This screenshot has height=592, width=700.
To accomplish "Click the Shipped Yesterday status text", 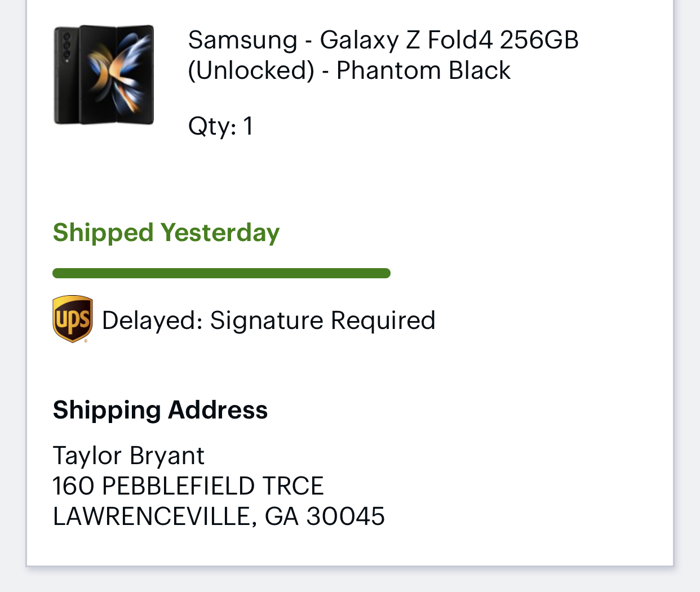I will point(166,232).
